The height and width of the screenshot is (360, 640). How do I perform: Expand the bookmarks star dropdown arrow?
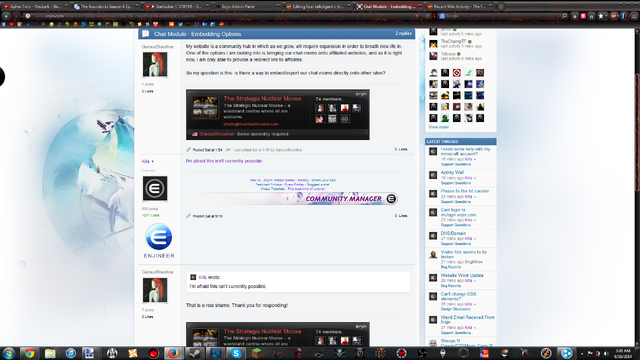pos(607,16)
